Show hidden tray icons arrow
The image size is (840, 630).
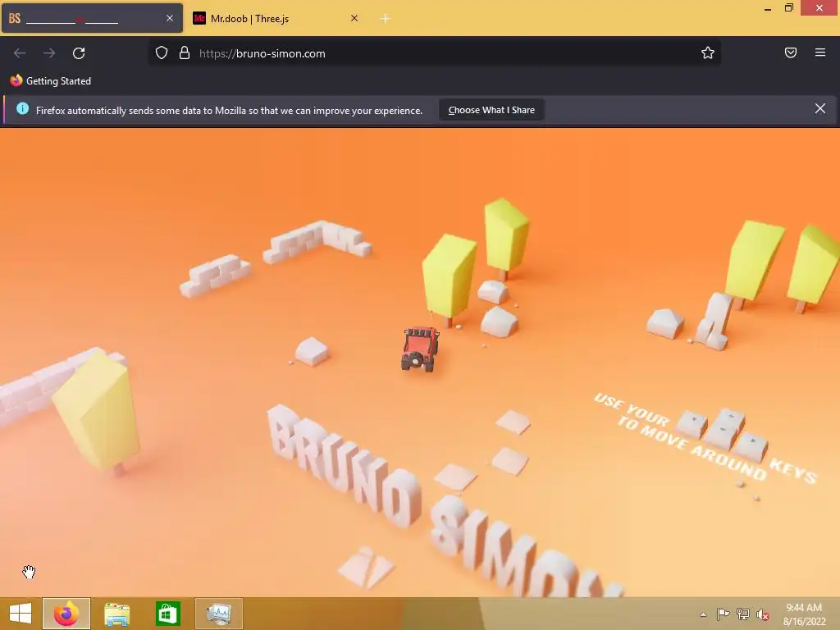(x=703, y=614)
